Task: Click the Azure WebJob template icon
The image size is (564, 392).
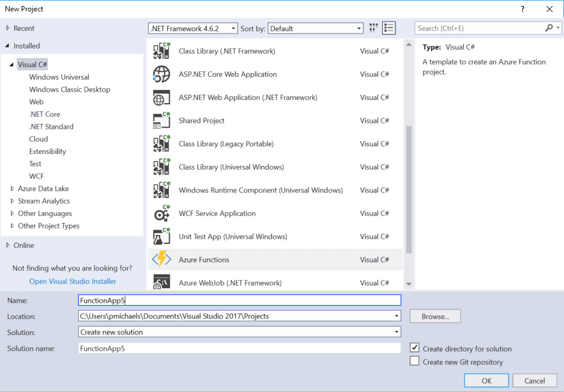Action: (x=161, y=282)
